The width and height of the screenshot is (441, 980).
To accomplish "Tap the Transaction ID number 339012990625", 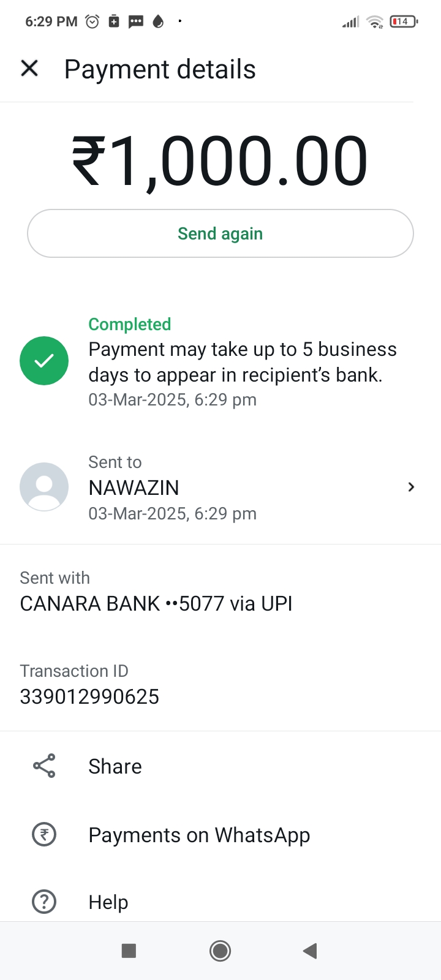I will tap(89, 696).
